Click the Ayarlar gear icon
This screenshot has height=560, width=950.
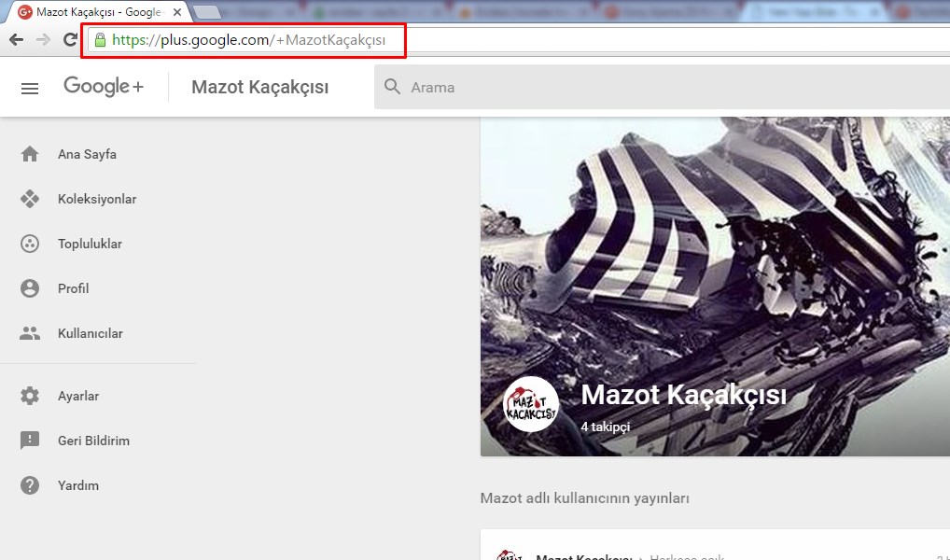(x=30, y=396)
